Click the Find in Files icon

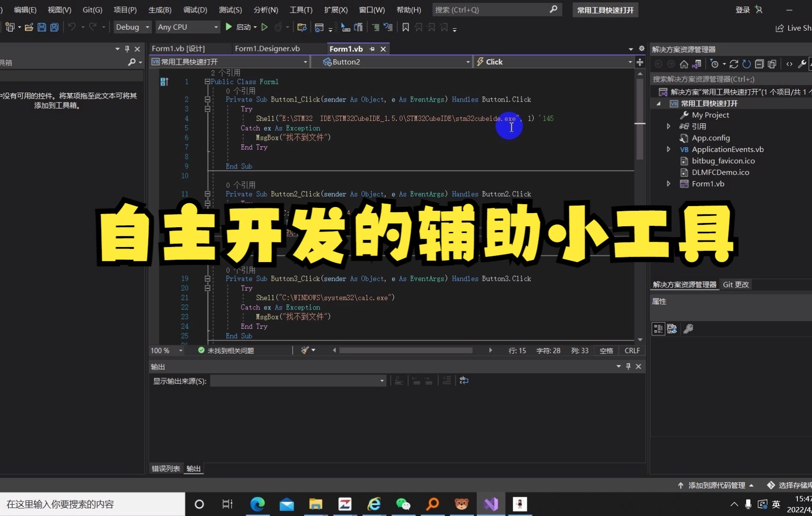click(x=302, y=27)
